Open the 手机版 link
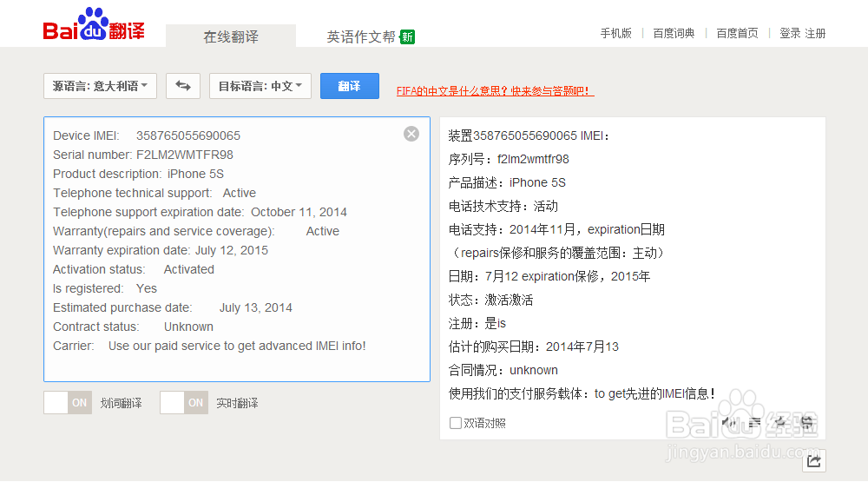Screen dimensions: 868x482 pyautogui.click(x=616, y=33)
